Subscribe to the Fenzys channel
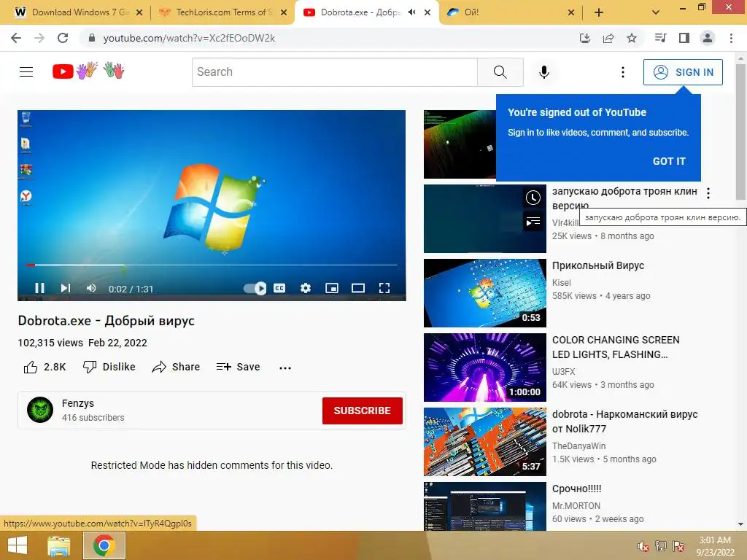This screenshot has height=560, width=747. [x=362, y=411]
